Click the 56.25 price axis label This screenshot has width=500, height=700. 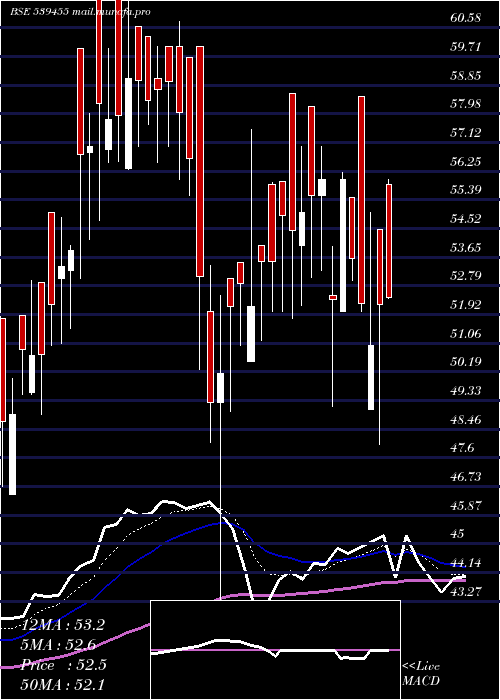466,161
